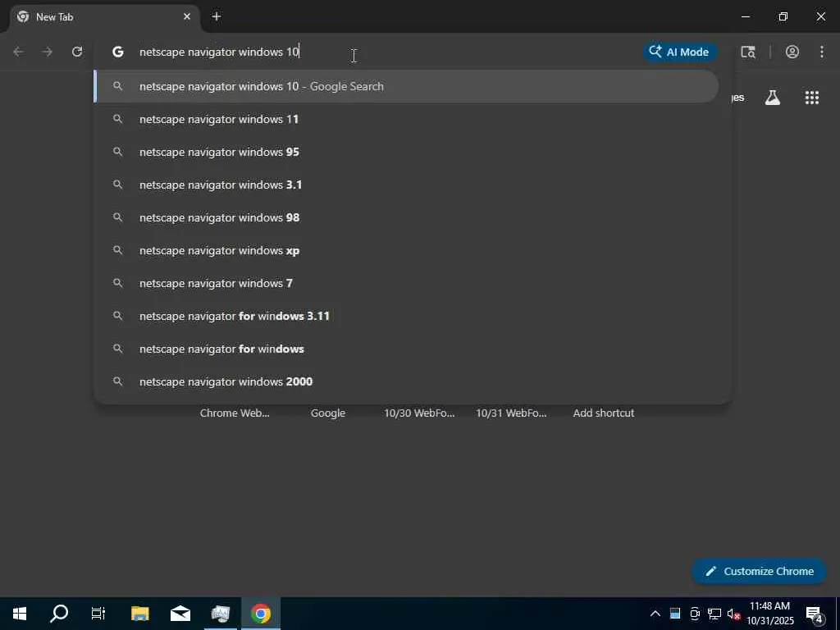Open the Chrome Web... shortcut
Viewport: 840px width, 630px height.
[235, 413]
